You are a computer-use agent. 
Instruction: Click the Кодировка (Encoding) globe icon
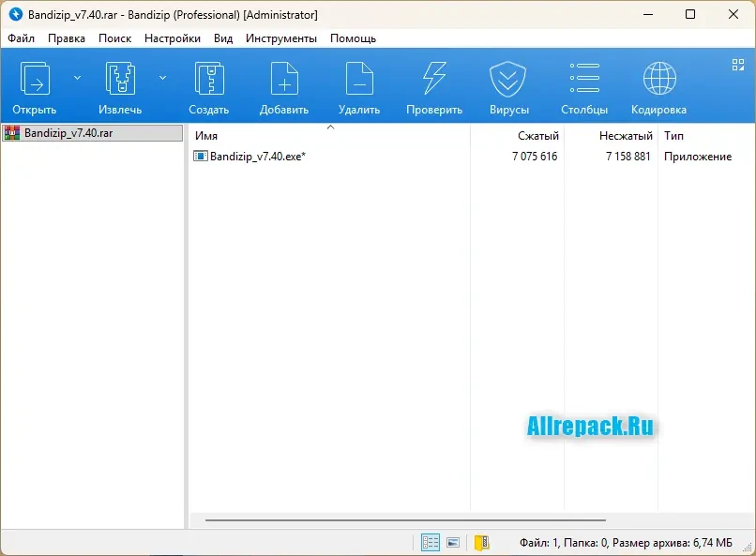659,78
